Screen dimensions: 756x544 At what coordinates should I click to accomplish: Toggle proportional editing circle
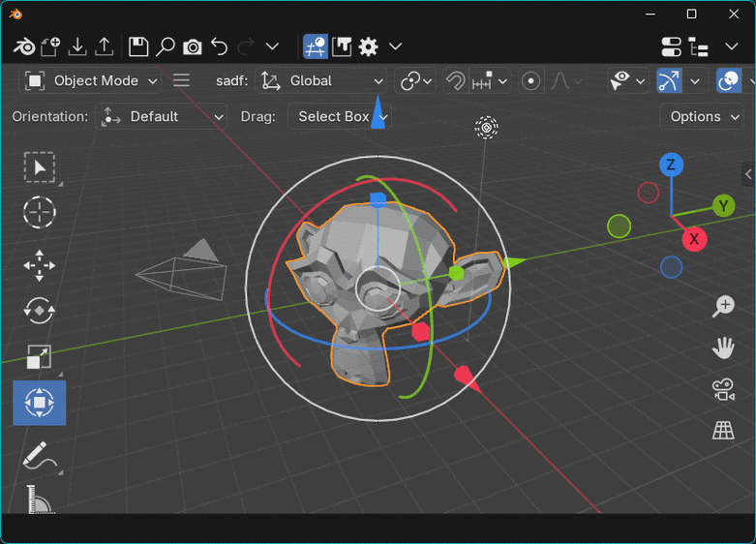530,81
